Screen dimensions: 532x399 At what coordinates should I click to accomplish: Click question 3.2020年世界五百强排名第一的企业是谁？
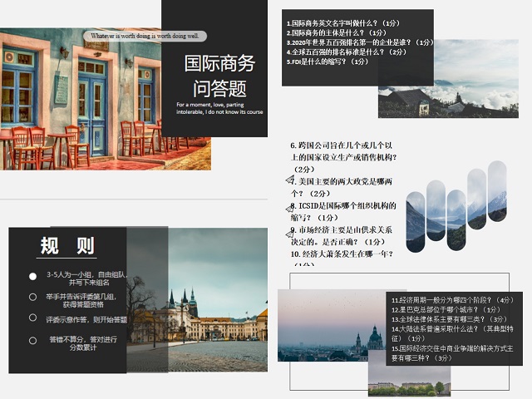coord(360,42)
